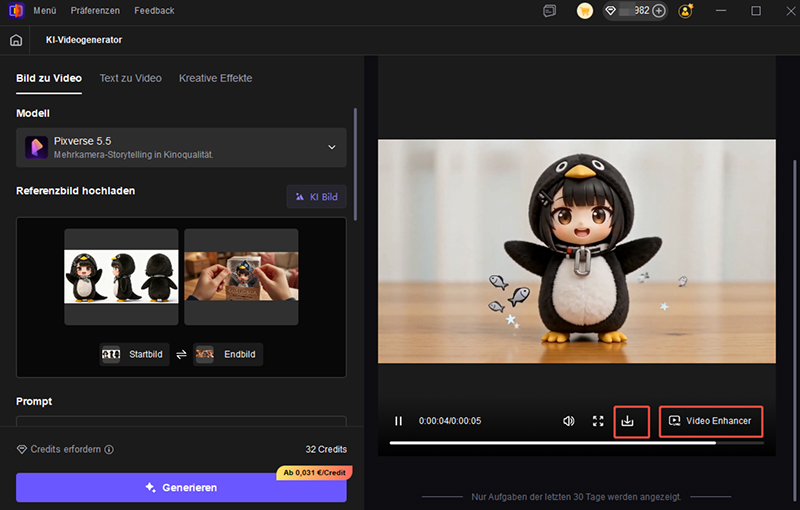Viewport: 800px width, 510px height.
Task: Click the Home icon
Action: pos(15,40)
